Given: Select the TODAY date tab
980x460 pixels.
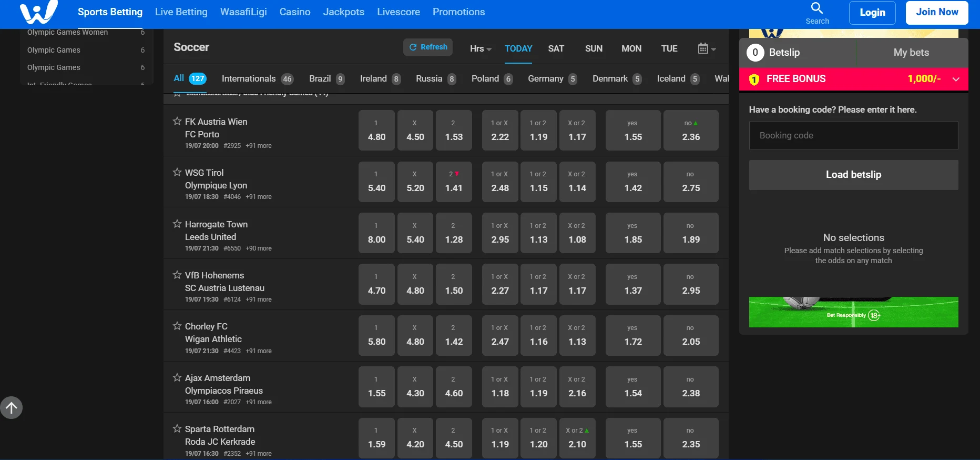Looking at the screenshot, I should [x=518, y=48].
